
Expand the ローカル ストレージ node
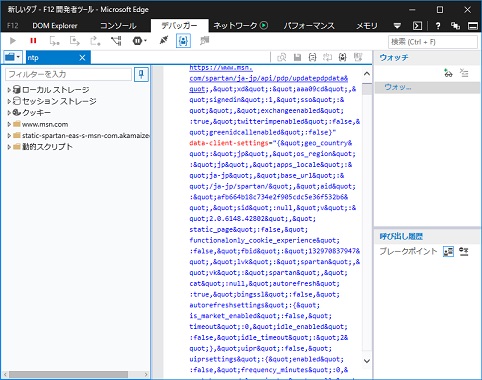(9, 90)
